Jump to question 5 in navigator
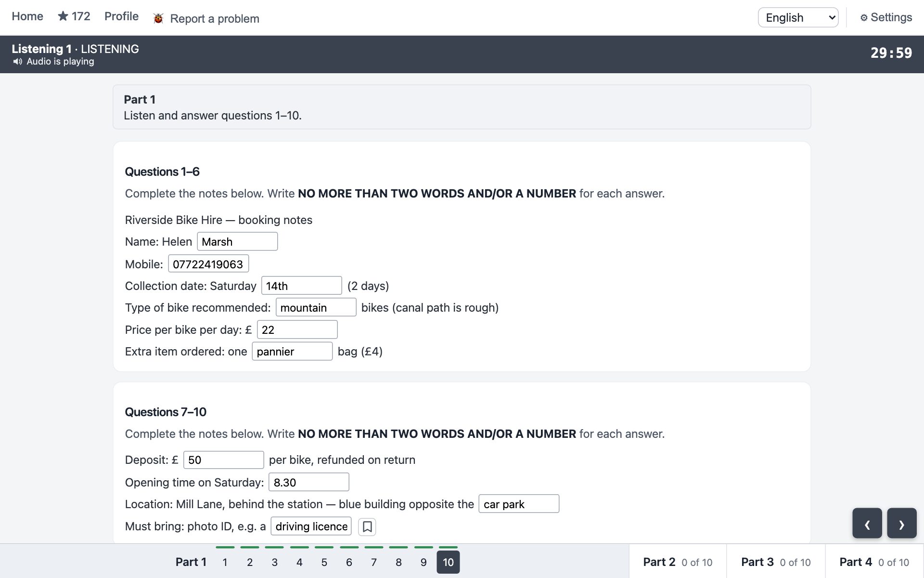This screenshot has width=924, height=578. (324, 562)
